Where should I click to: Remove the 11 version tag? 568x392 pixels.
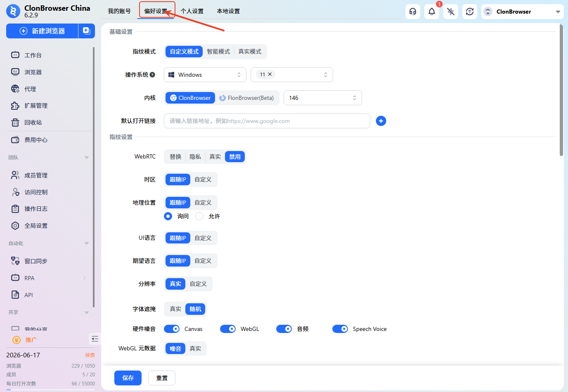270,74
